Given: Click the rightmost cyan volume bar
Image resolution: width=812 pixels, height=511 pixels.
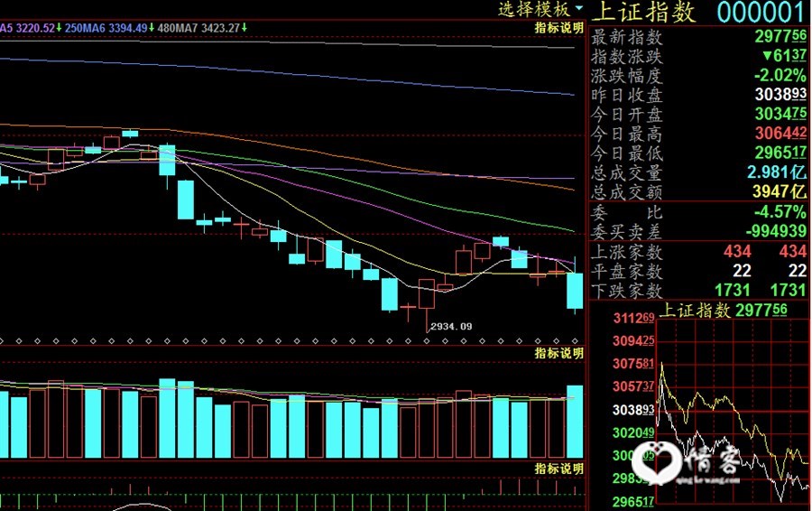Looking at the screenshot, I should pos(575,422).
